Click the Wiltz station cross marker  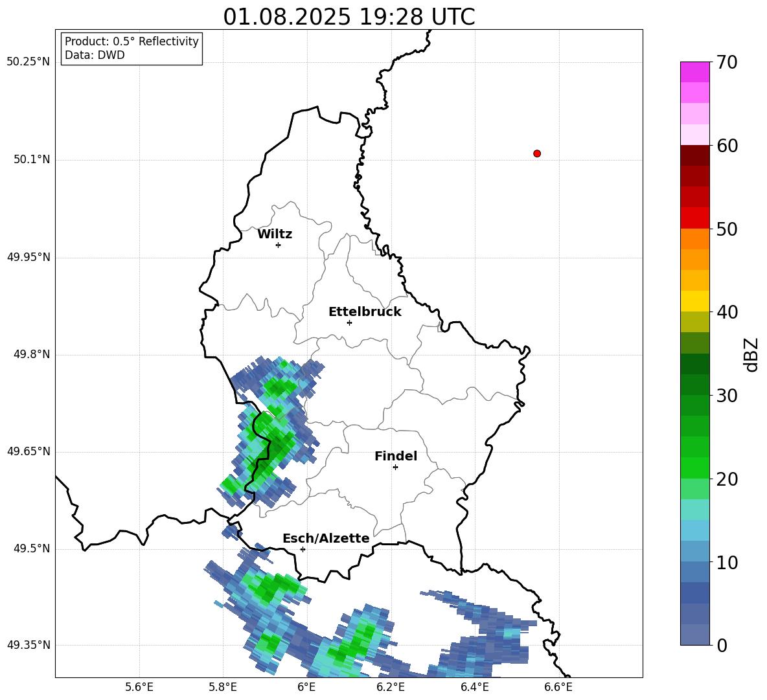[279, 245]
